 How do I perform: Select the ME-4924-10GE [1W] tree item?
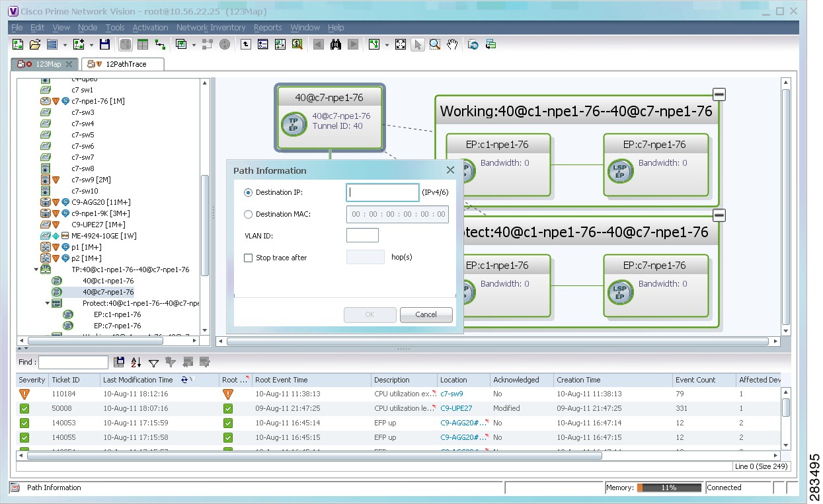[x=104, y=236]
